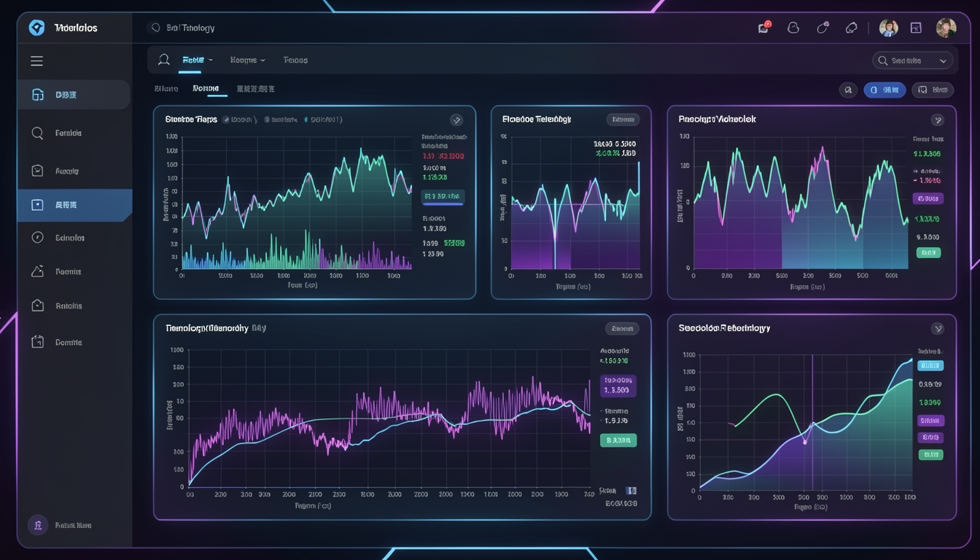Click the vertical marker line in Seodolon chart
Screen dimensions: 980x560
[x=812, y=423]
